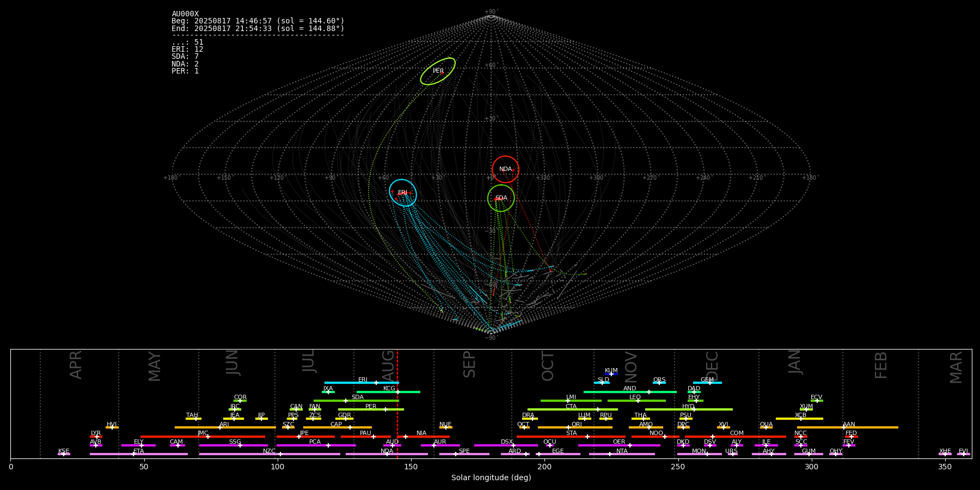Click the NZC shower bar in timeline
Screen dimensions: 980x490
[x=269, y=454]
